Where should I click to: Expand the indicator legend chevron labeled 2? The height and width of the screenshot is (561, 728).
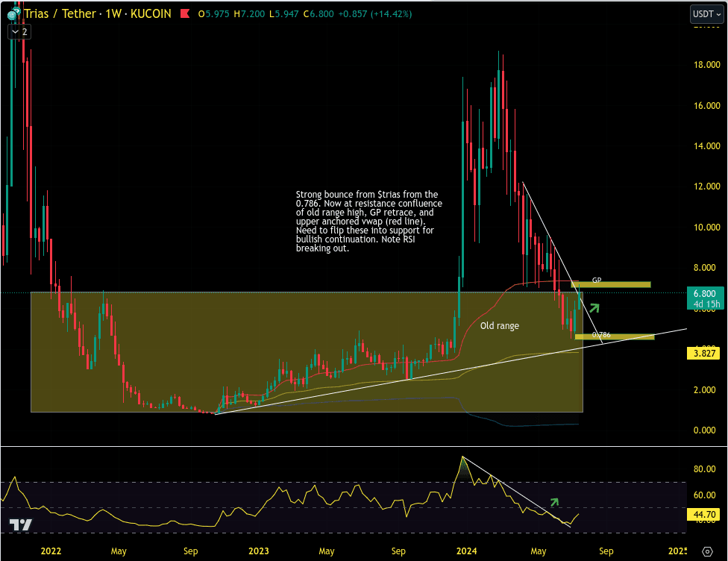19,32
